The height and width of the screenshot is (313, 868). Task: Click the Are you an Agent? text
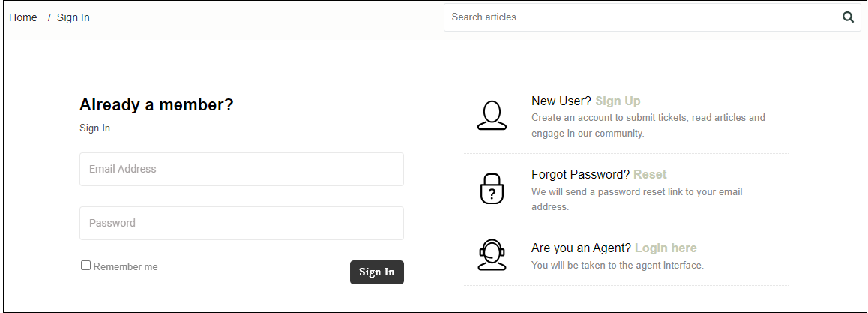tap(581, 248)
